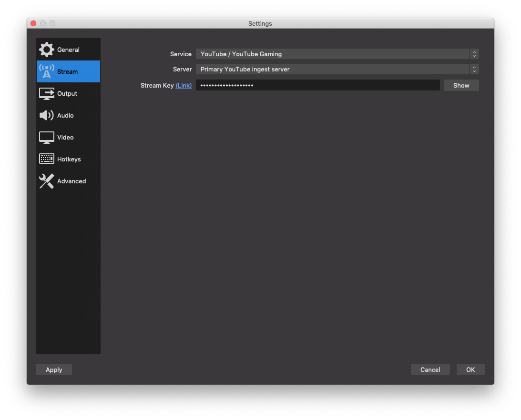The height and width of the screenshot is (420, 521).
Task: Cancel the settings dialog
Action: pos(430,370)
